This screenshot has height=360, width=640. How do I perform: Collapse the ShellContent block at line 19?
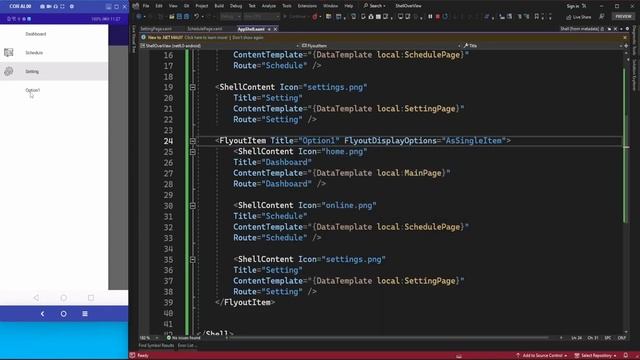(193, 87)
